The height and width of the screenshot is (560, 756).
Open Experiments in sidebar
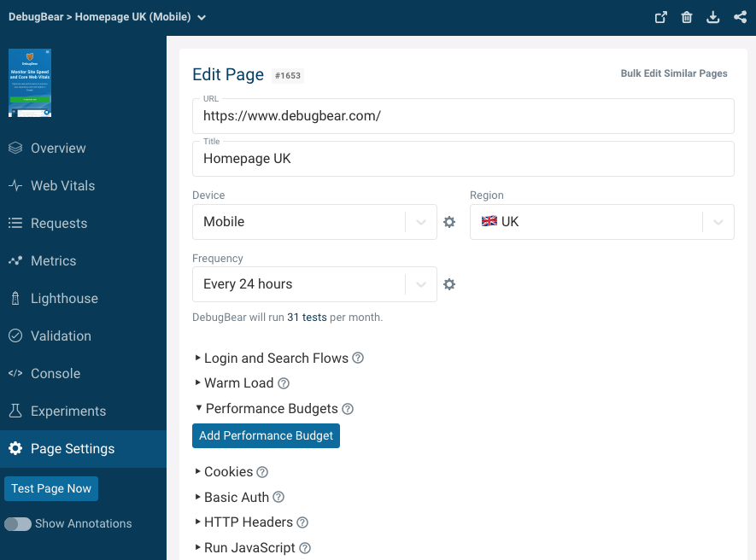(83, 411)
